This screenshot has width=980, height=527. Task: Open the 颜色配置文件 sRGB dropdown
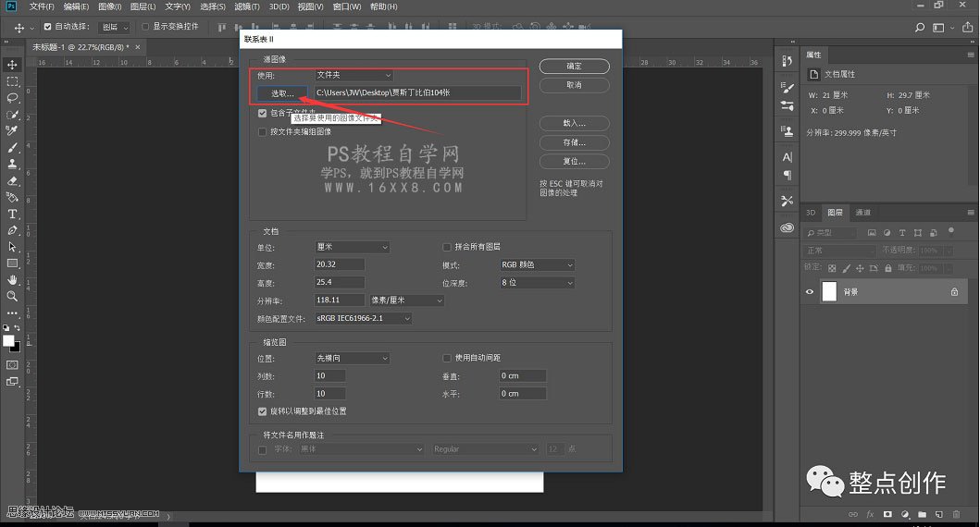click(363, 318)
